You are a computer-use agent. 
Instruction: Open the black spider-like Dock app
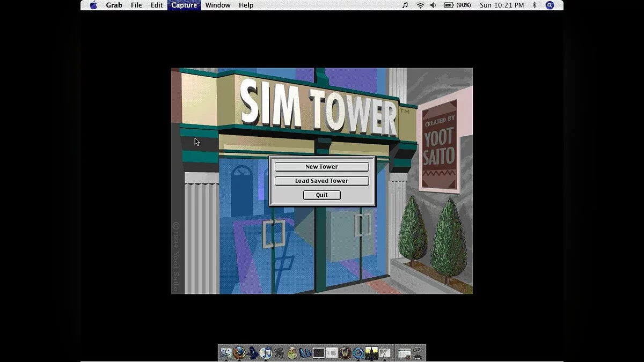pos(279,353)
